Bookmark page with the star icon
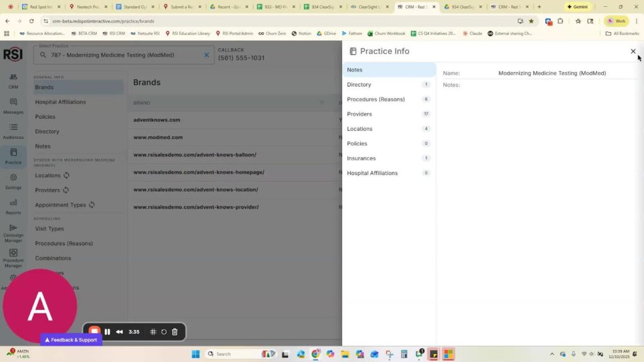 coord(531,21)
